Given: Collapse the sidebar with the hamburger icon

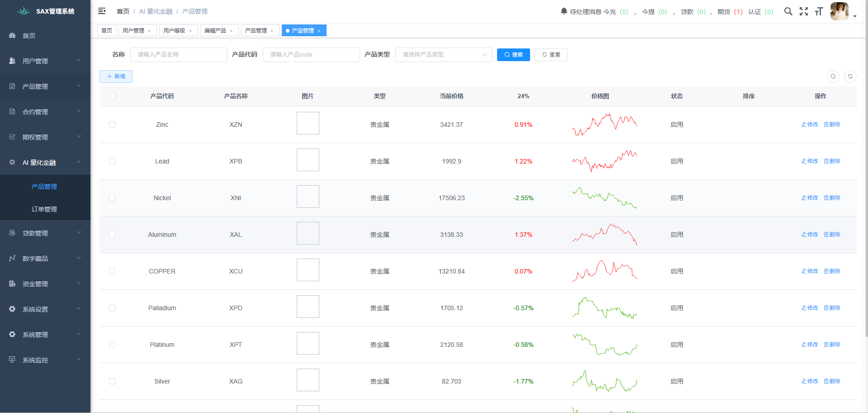Looking at the screenshot, I should pos(102,11).
